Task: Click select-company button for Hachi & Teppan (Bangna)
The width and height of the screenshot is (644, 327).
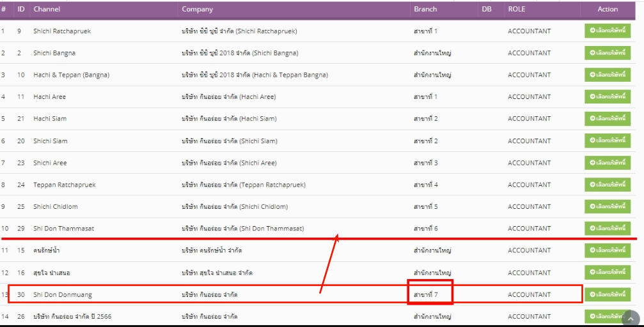Action: pos(608,75)
